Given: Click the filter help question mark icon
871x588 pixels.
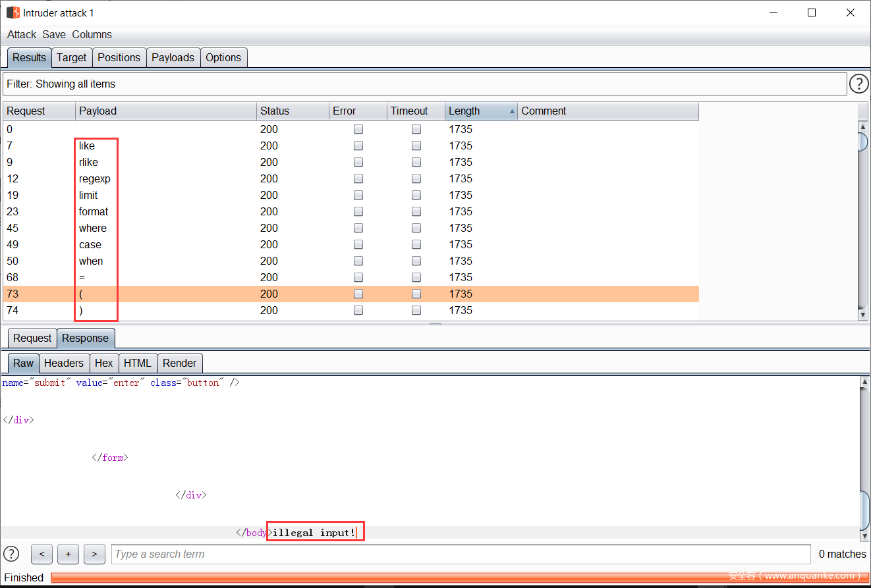Looking at the screenshot, I should click(x=858, y=84).
